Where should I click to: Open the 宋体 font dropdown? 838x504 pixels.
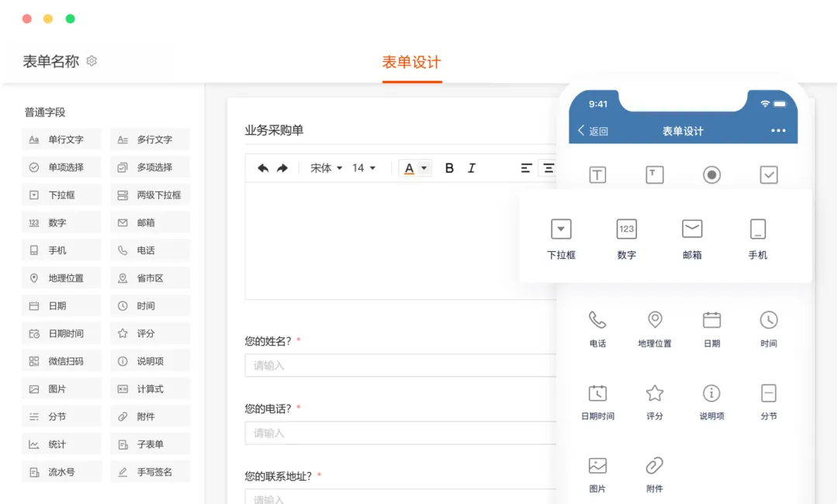(x=326, y=168)
